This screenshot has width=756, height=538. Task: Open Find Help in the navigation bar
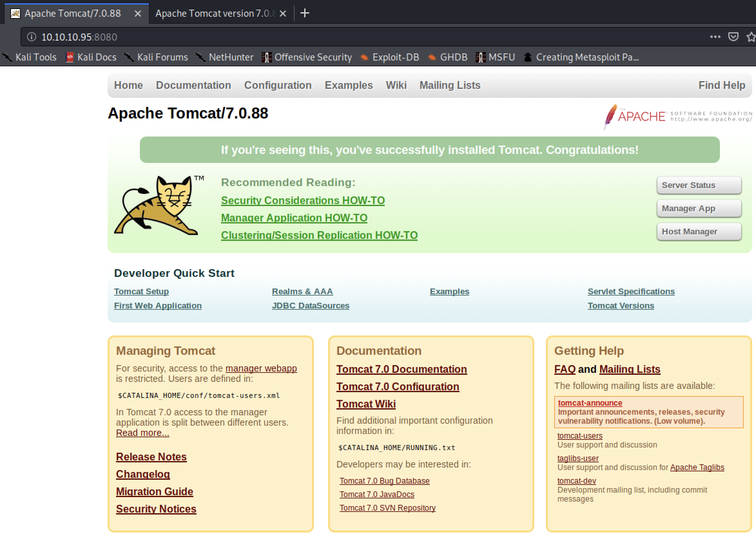point(722,85)
